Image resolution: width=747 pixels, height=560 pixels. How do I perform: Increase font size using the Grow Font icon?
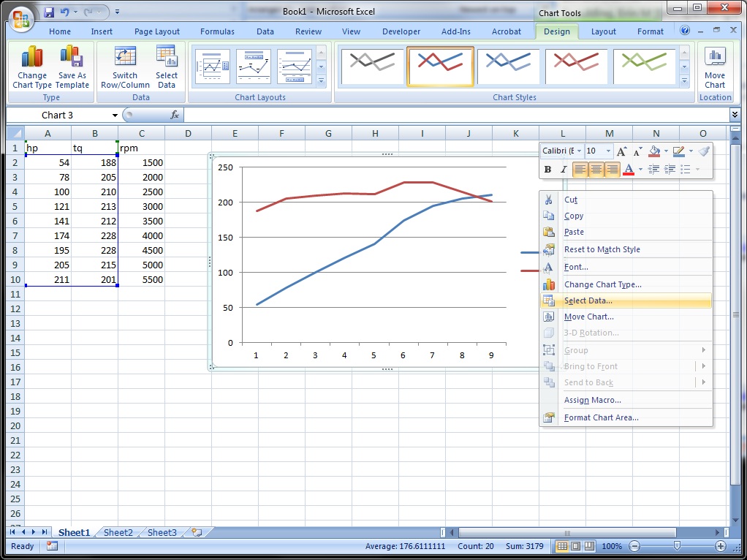[621, 151]
